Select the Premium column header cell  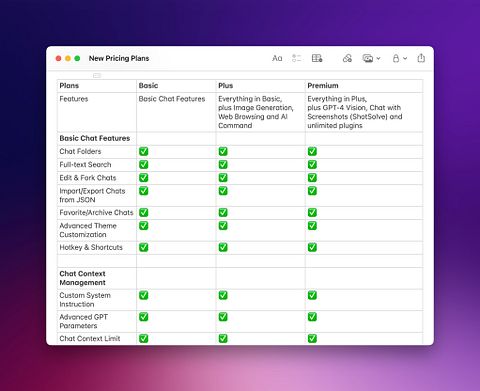point(364,86)
